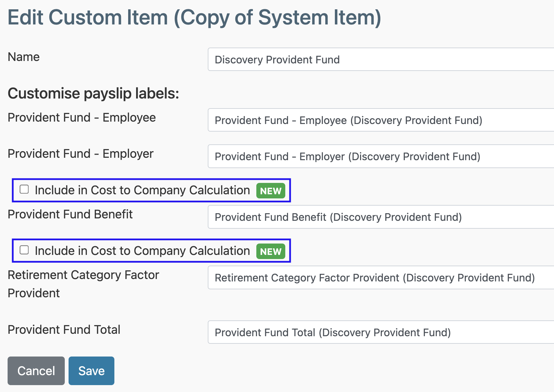The height and width of the screenshot is (392, 554).
Task: Edit the Provident Fund Total label field
Action: 345,332
